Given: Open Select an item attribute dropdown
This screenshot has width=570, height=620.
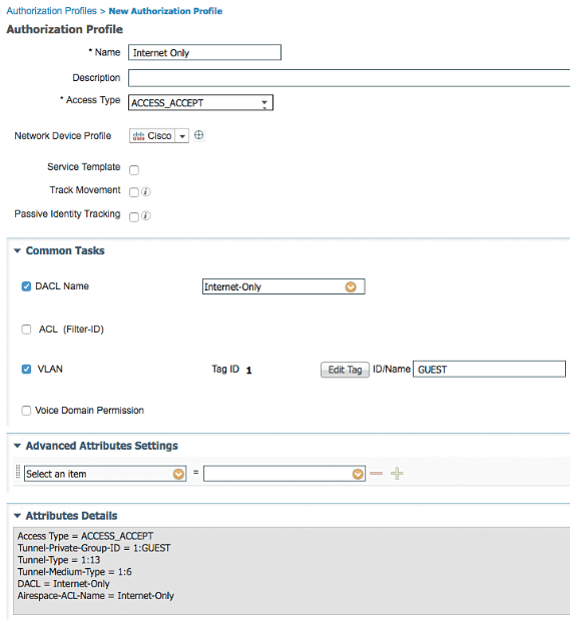Looking at the screenshot, I should coord(105,474).
